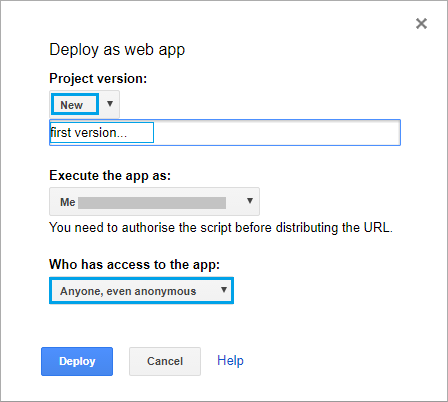Click the empty right side of the description field
The width and height of the screenshot is (448, 402).
[x=277, y=133]
